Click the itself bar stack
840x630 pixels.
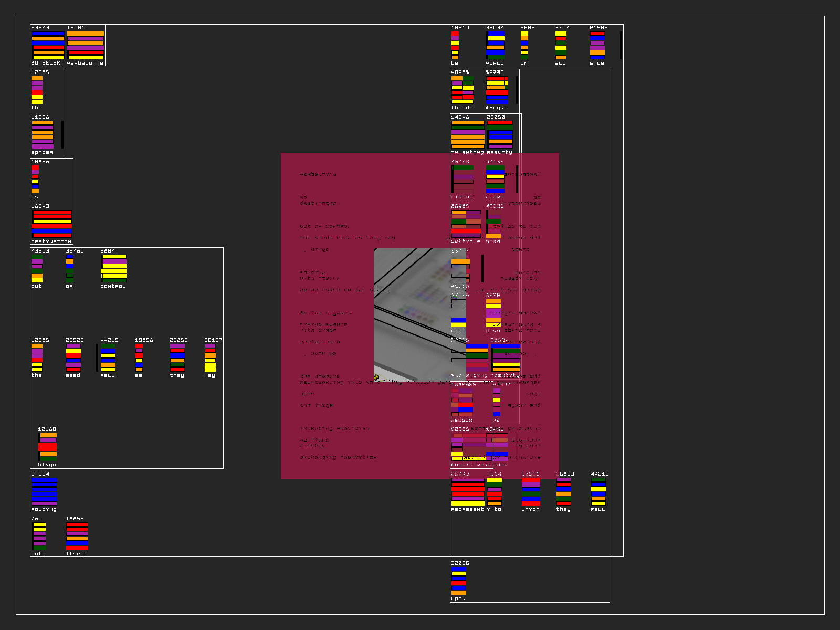point(77,536)
